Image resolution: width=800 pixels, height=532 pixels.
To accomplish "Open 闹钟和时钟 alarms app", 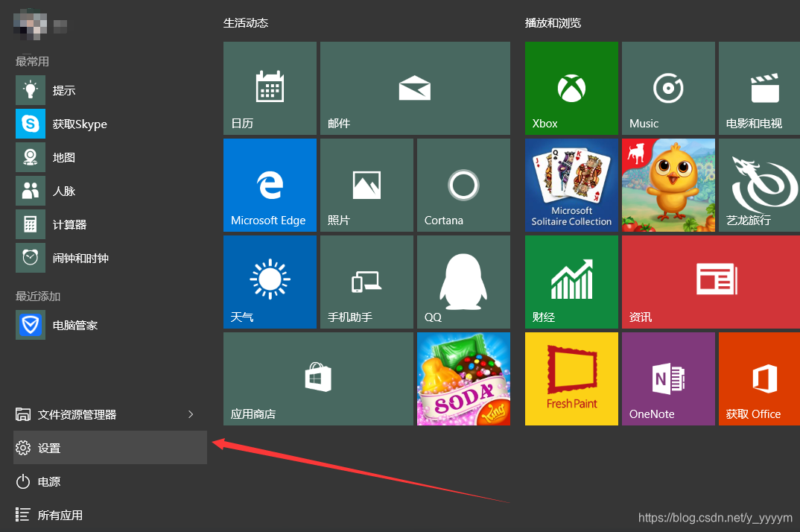I will 110,259.
